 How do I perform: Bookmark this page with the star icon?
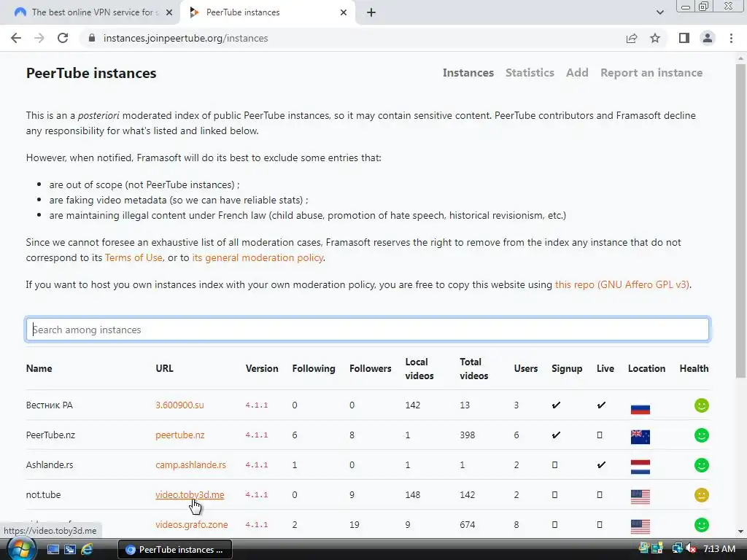[x=655, y=38]
